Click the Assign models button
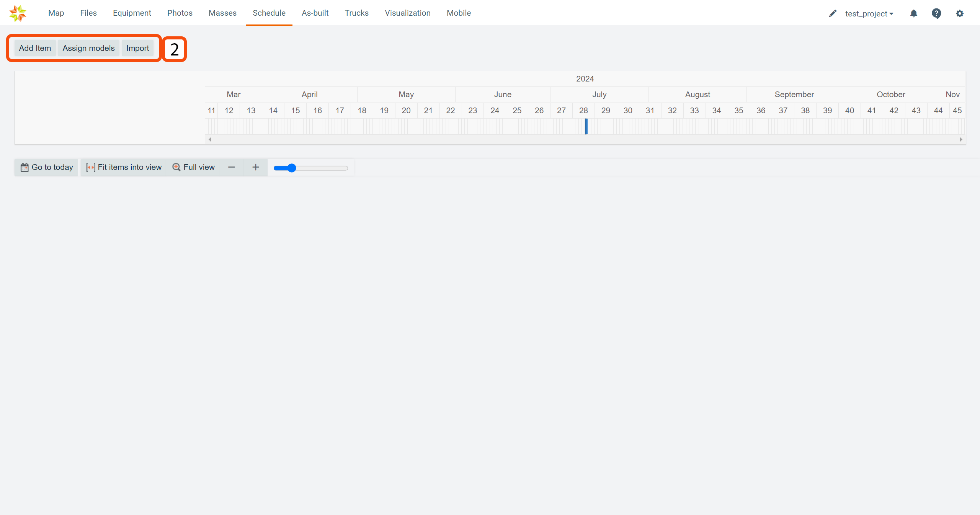Viewport: 980px width, 515px height. 88,48
